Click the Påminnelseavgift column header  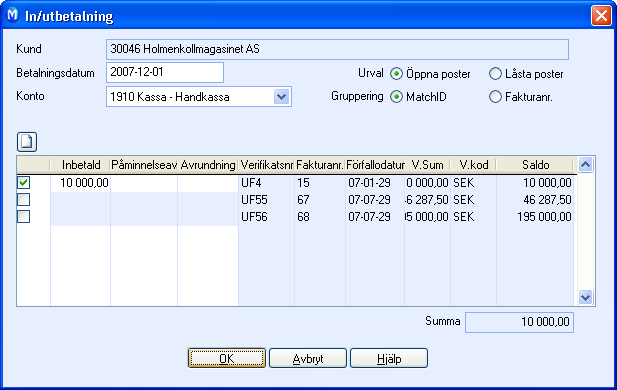pyautogui.click(x=144, y=165)
